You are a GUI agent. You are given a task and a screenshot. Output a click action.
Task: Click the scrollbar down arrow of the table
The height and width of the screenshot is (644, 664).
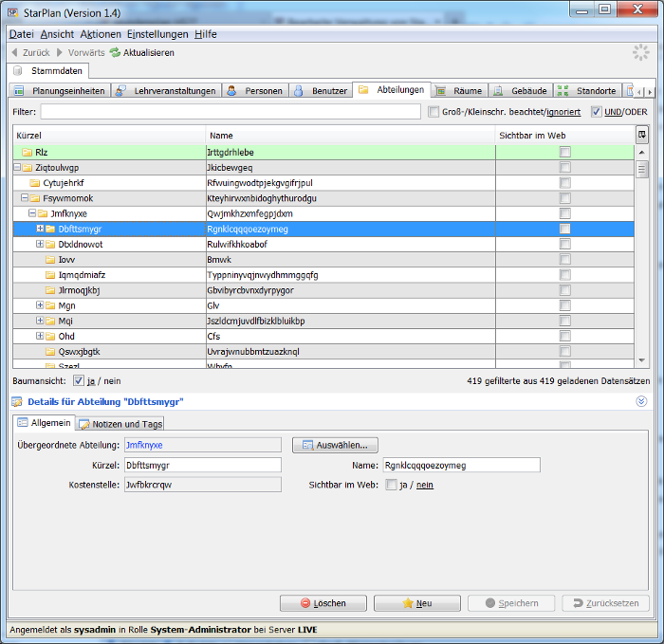[642, 360]
